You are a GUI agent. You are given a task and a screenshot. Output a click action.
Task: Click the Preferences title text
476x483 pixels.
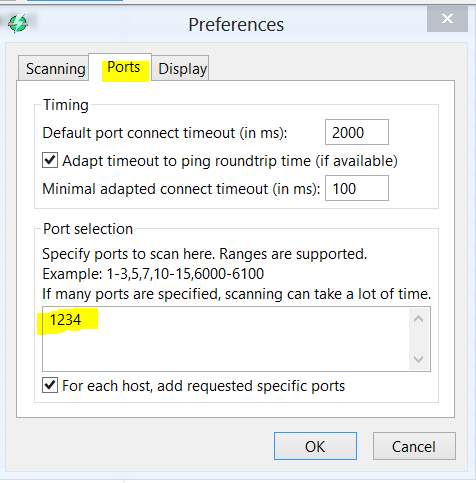click(x=236, y=25)
